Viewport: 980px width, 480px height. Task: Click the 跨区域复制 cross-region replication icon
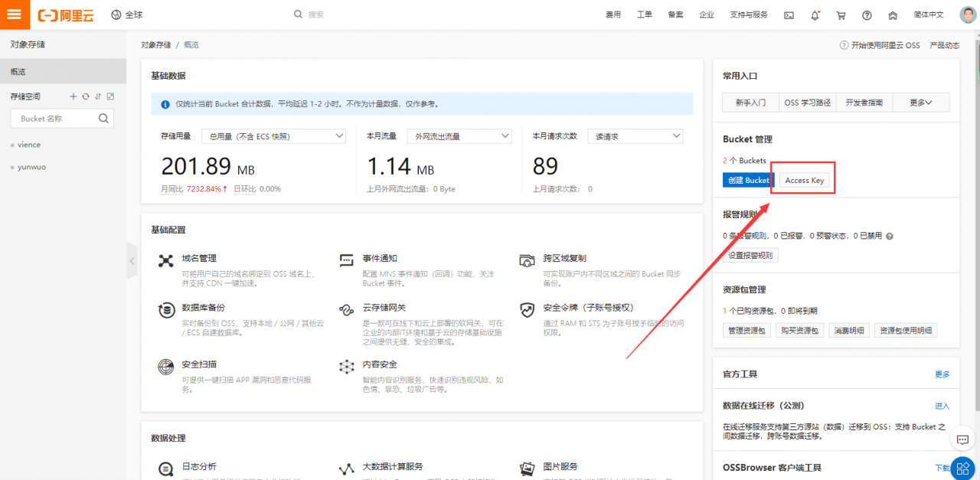pos(527,260)
